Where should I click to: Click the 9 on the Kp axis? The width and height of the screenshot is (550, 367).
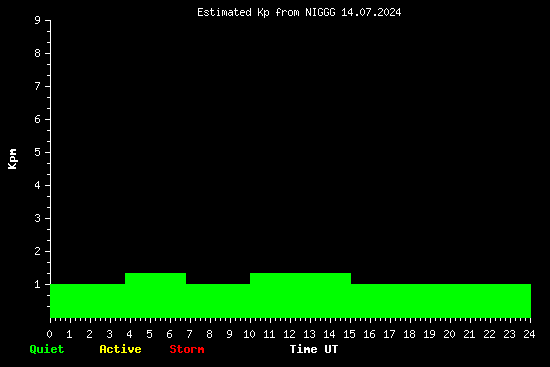[38, 20]
